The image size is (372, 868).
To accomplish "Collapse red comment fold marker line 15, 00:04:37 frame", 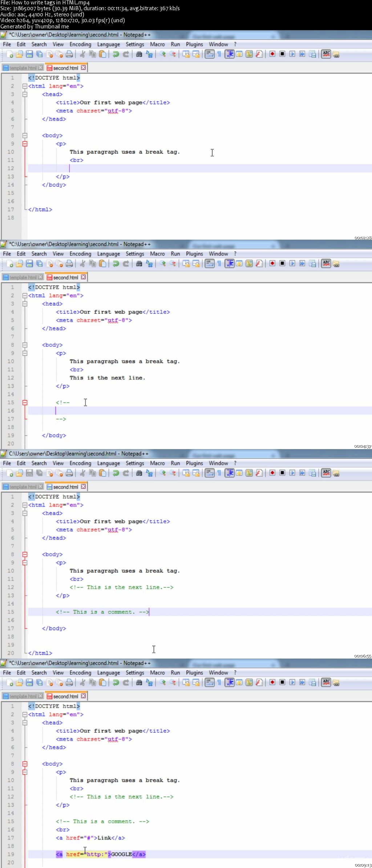I will [25, 403].
